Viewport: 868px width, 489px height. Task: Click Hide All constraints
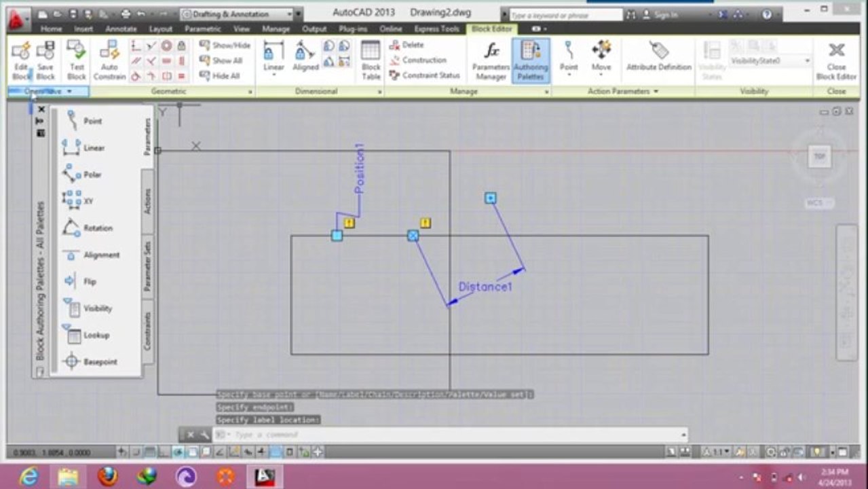[219, 76]
